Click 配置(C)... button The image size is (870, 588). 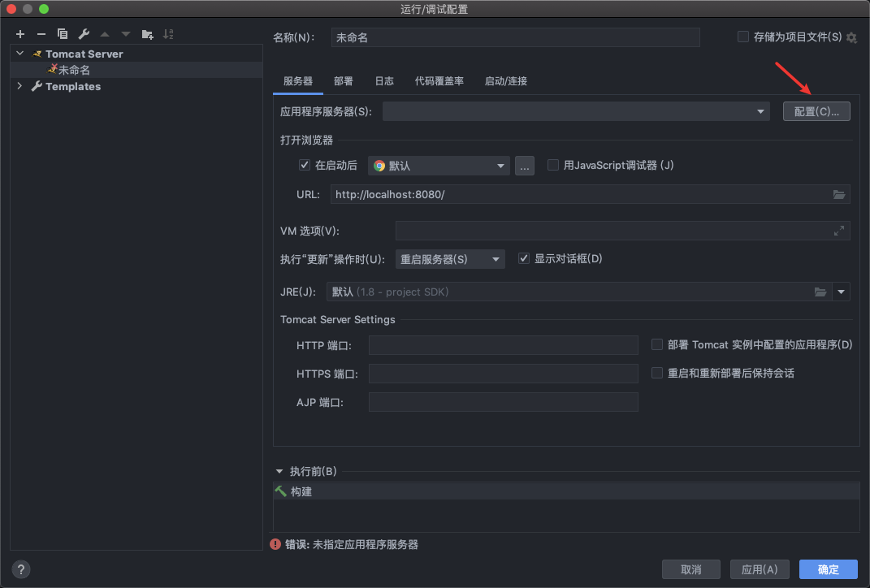(816, 111)
